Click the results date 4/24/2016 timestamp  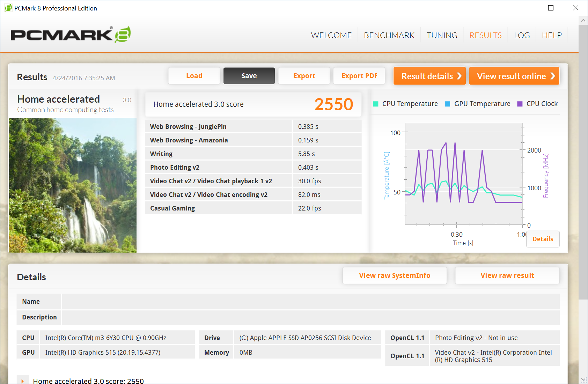click(84, 78)
